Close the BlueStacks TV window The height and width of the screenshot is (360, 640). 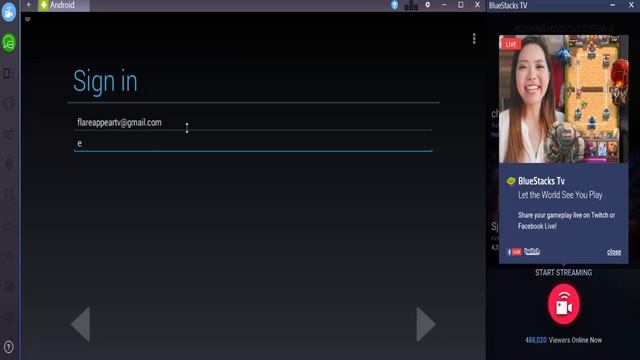[631, 5]
